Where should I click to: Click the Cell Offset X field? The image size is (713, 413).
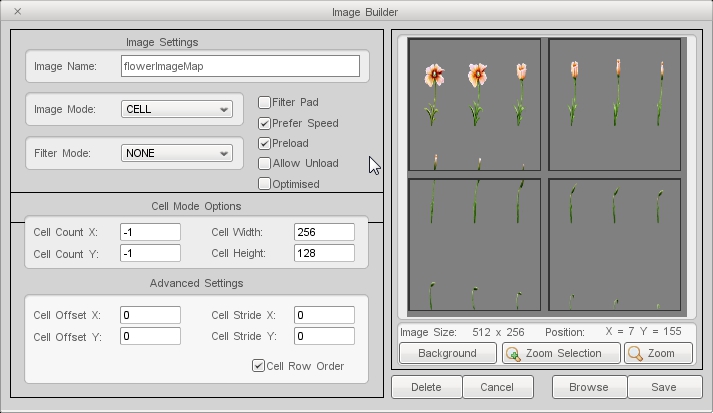(x=150, y=315)
